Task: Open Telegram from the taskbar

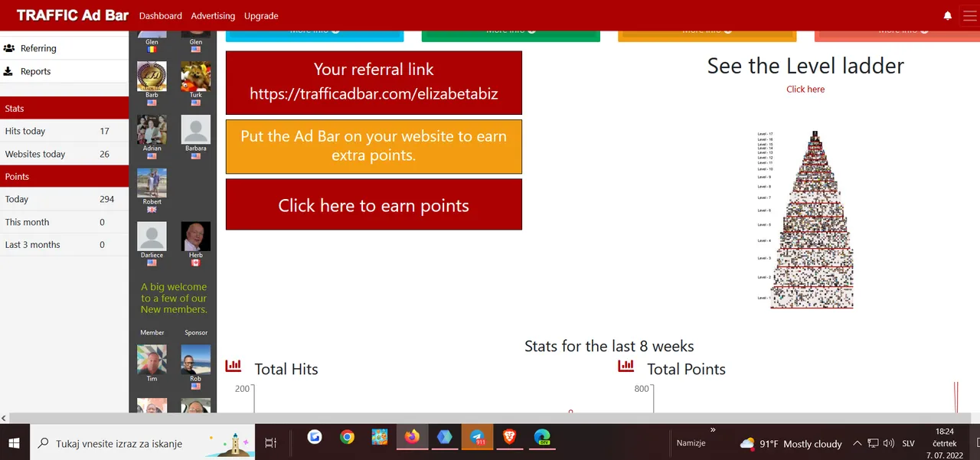Action: [x=478, y=437]
